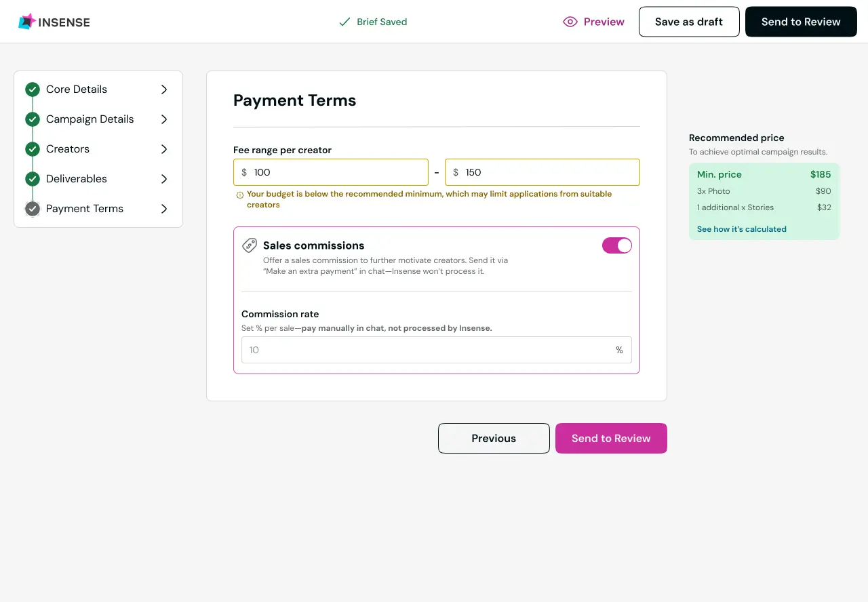
Task: Disable the Sales commissions toggle
Action: tap(616, 245)
